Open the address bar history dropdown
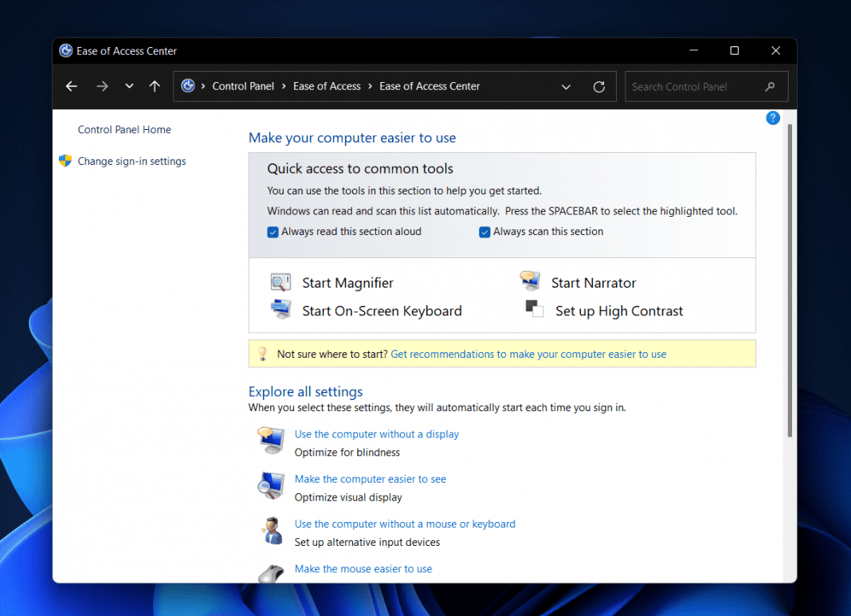This screenshot has height=616, width=851. pos(566,86)
